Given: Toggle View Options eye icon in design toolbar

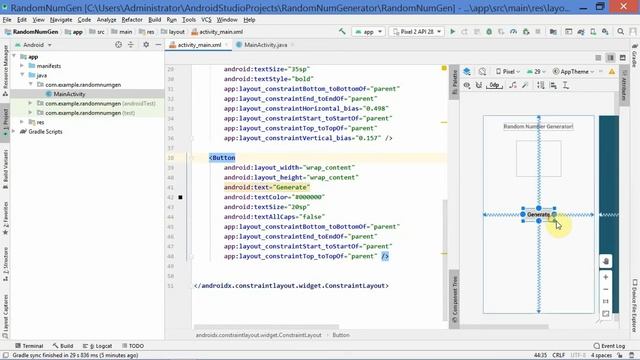Looking at the screenshot, I should point(467,85).
